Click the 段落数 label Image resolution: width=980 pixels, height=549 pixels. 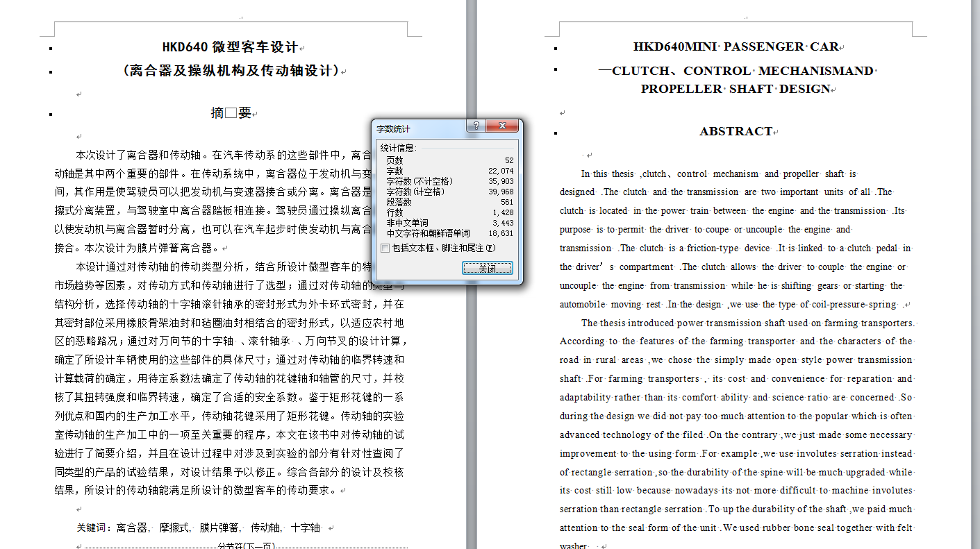click(x=399, y=202)
